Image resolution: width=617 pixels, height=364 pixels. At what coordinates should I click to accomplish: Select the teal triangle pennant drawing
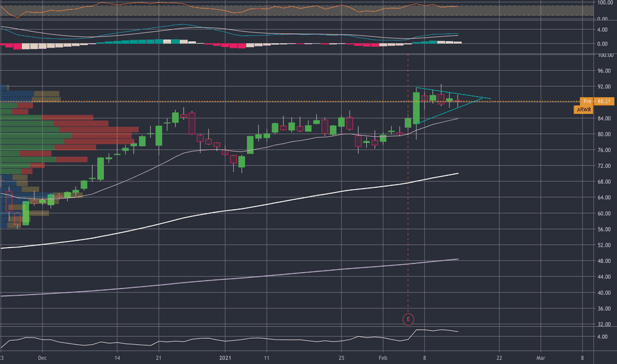click(x=453, y=105)
